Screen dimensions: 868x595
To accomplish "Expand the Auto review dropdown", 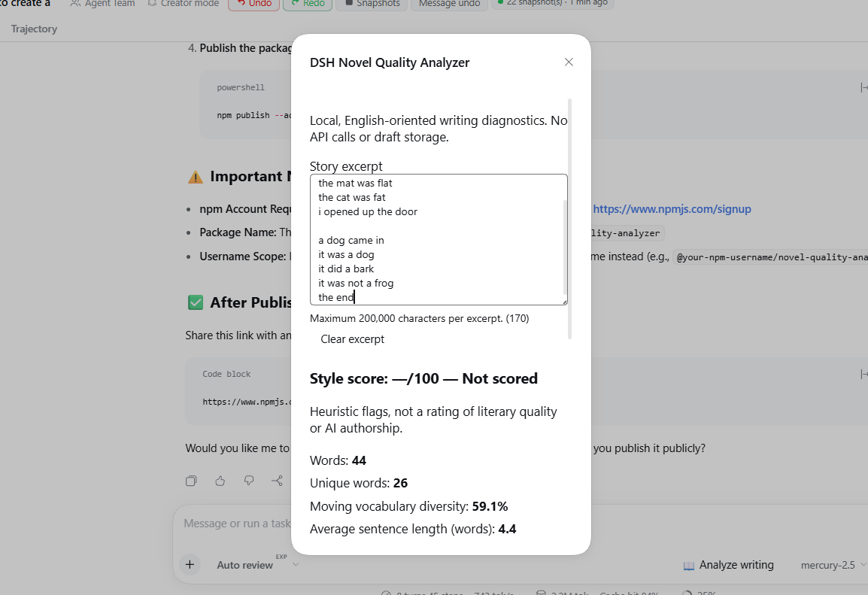I will tap(258, 565).
